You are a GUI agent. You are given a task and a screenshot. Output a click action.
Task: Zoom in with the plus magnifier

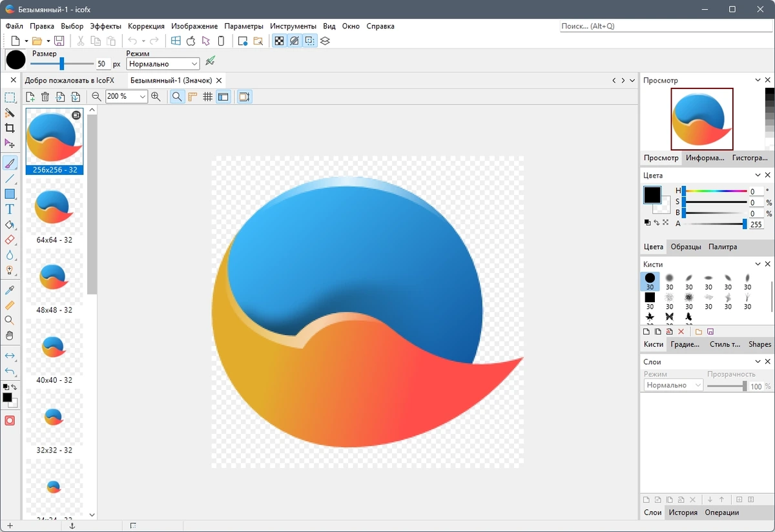coord(156,97)
